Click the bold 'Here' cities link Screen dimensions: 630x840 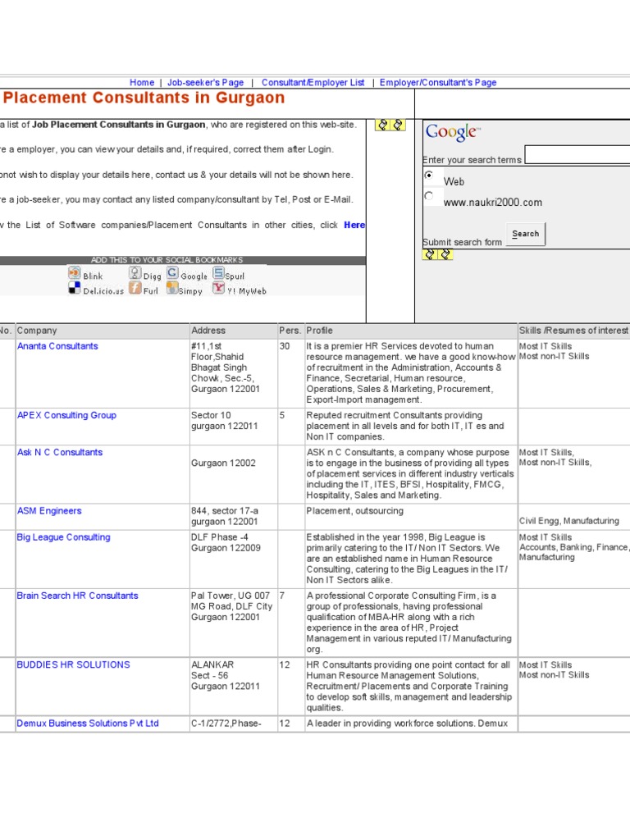point(354,225)
